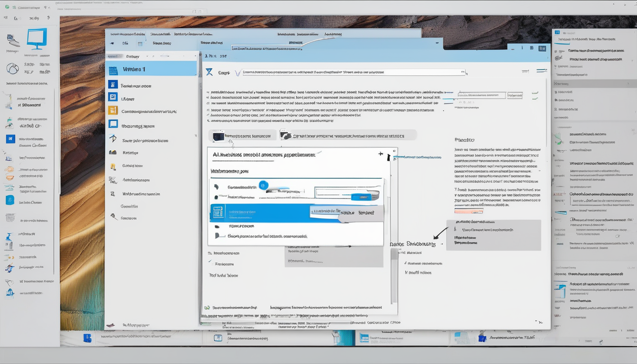
Task: Click the large blue monitor icon in left panel
Action: (x=37, y=39)
